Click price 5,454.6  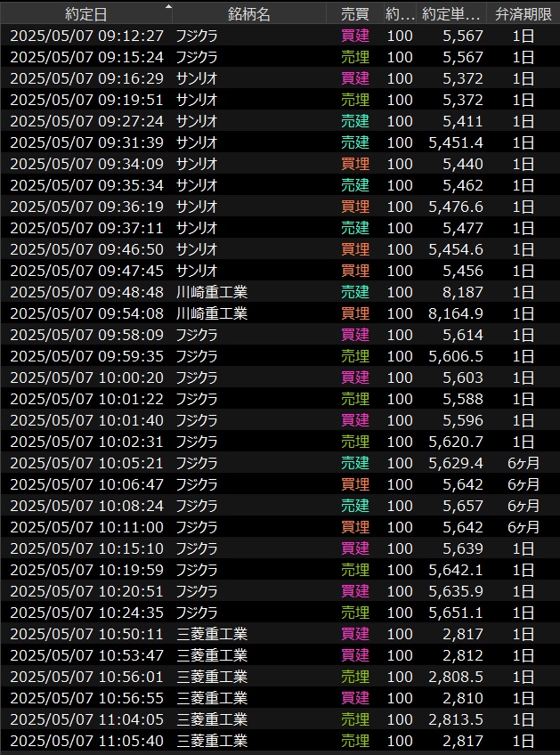456,249
